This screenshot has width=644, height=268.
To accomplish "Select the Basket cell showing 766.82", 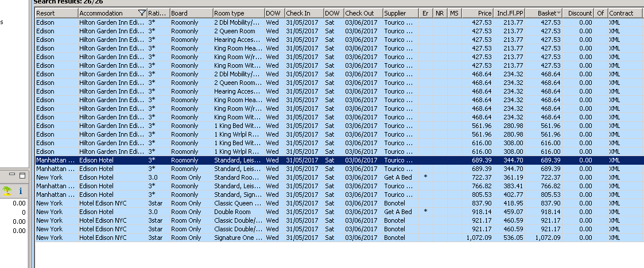I will point(544,186).
